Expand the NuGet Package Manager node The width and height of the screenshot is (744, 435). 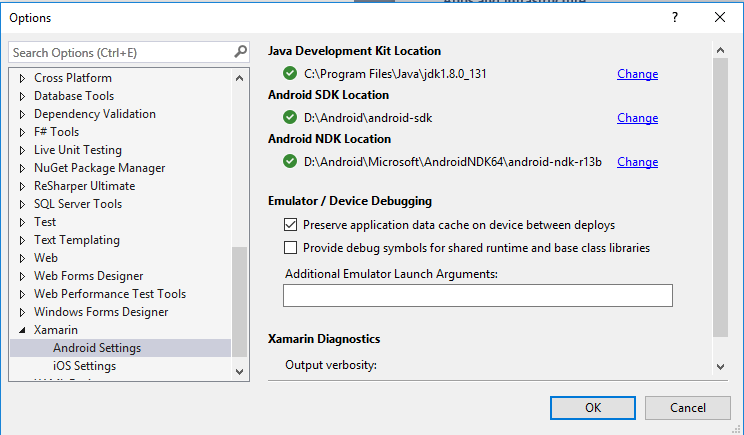click(22, 168)
